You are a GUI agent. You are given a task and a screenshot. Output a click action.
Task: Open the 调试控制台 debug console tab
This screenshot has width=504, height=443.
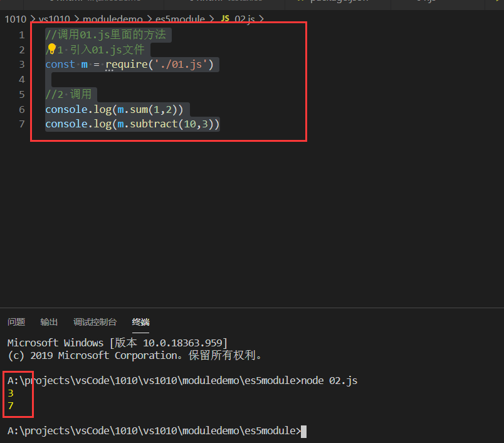tap(95, 322)
